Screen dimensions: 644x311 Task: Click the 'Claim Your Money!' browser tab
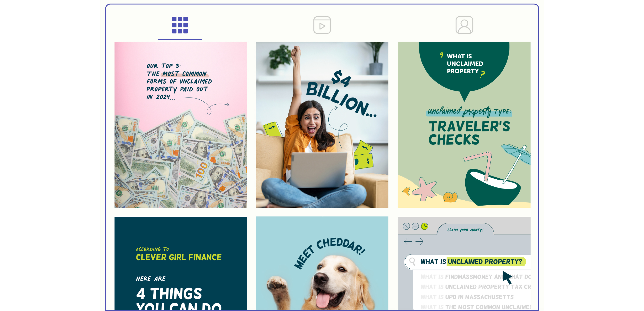pos(465,230)
